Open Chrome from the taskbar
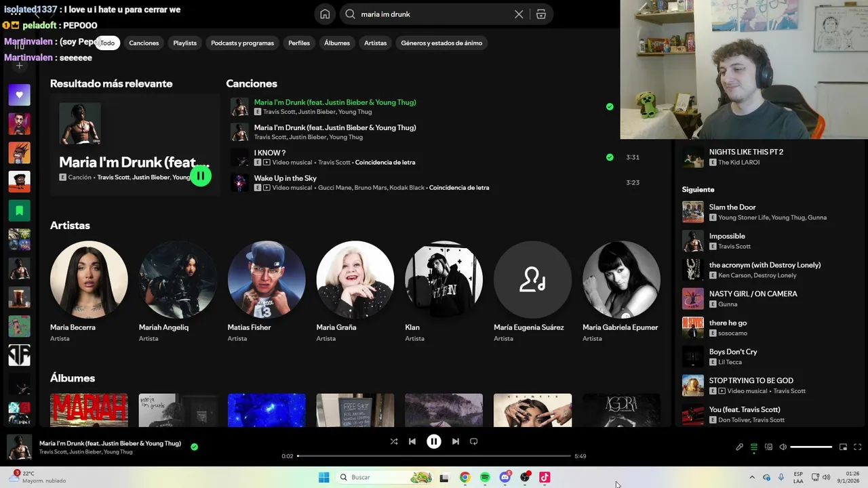Screen dimensions: 868x488 pyautogui.click(x=465, y=477)
